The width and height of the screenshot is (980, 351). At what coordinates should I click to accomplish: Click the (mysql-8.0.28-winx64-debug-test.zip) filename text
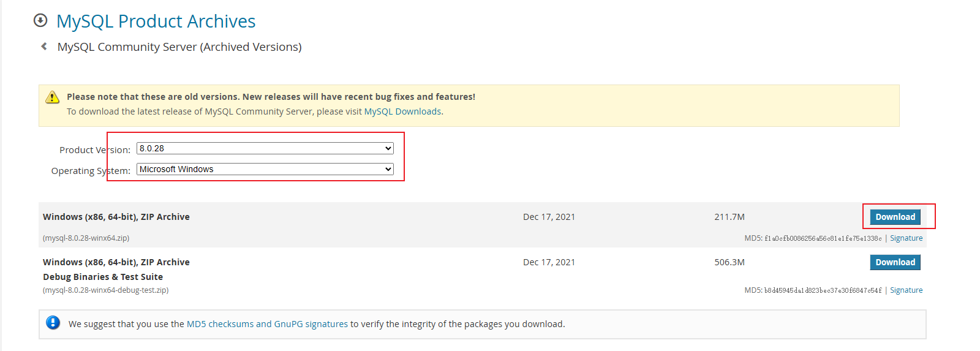click(x=106, y=290)
